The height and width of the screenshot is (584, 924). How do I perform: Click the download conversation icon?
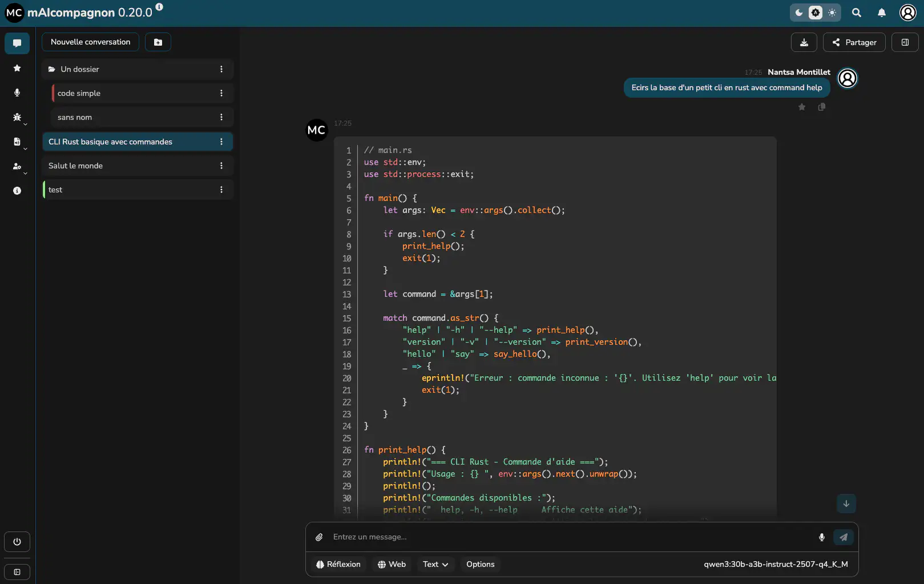[804, 42]
